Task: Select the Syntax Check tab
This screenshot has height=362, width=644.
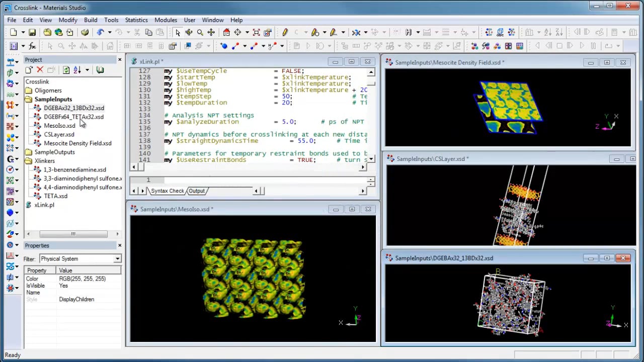Action: (167, 191)
